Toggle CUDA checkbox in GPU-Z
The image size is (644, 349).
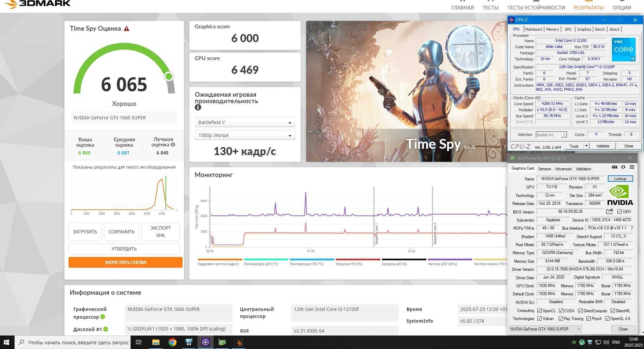(x=561, y=311)
